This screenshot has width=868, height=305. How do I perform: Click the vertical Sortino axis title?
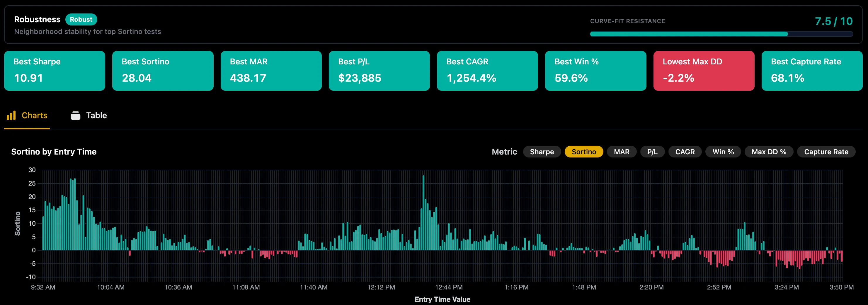pyautogui.click(x=18, y=224)
